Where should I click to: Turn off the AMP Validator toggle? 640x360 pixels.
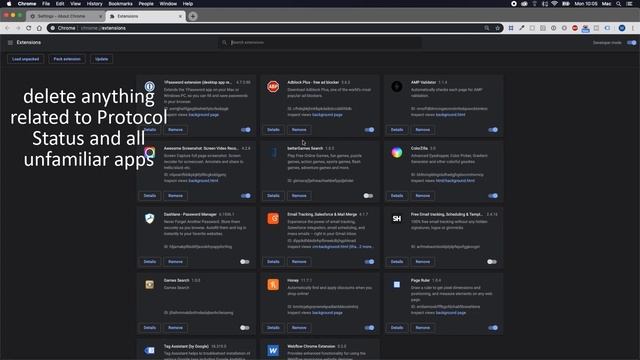[x=493, y=130]
